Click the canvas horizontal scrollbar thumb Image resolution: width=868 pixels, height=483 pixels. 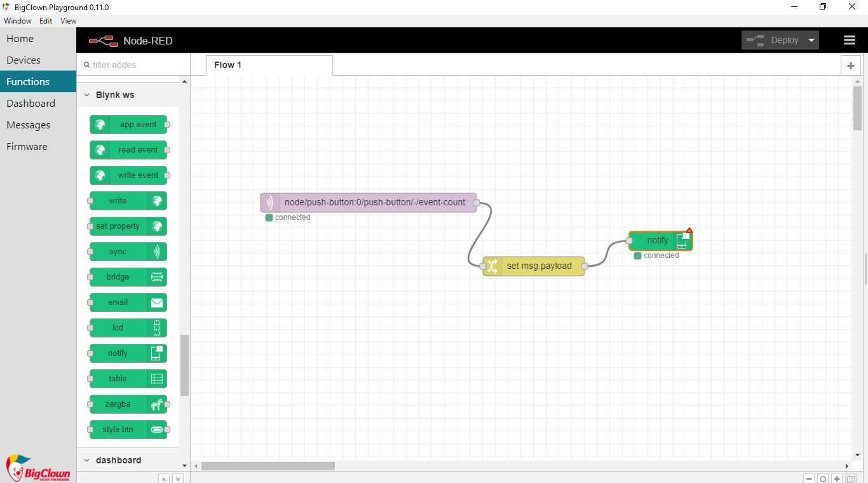coord(268,466)
